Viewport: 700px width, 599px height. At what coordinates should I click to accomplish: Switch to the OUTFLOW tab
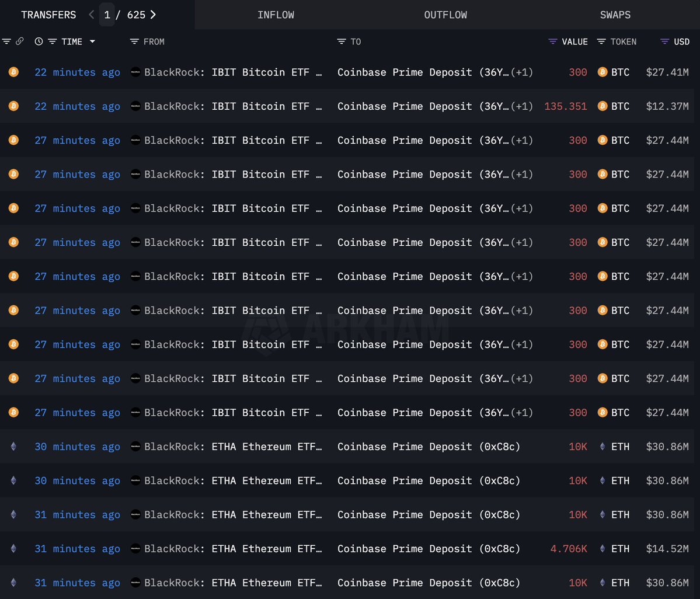click(x=445, y=15)
